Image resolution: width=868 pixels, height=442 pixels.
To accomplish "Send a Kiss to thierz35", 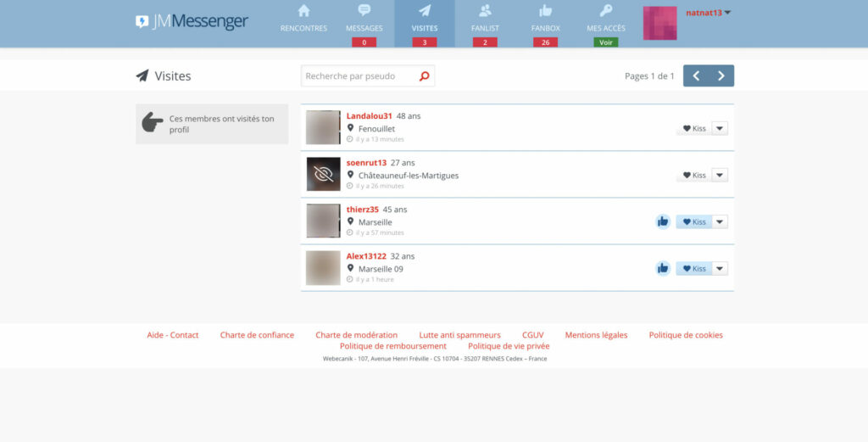I will tap(694, 221).
